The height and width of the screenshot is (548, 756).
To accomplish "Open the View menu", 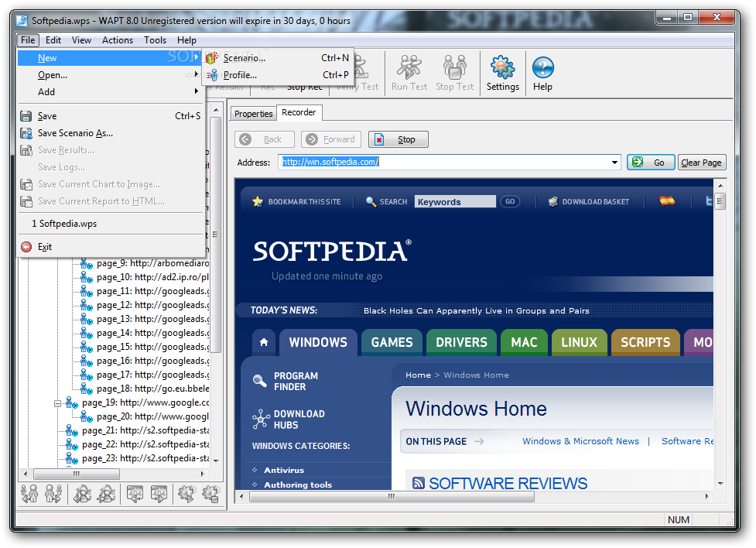I will click(81, 40).
